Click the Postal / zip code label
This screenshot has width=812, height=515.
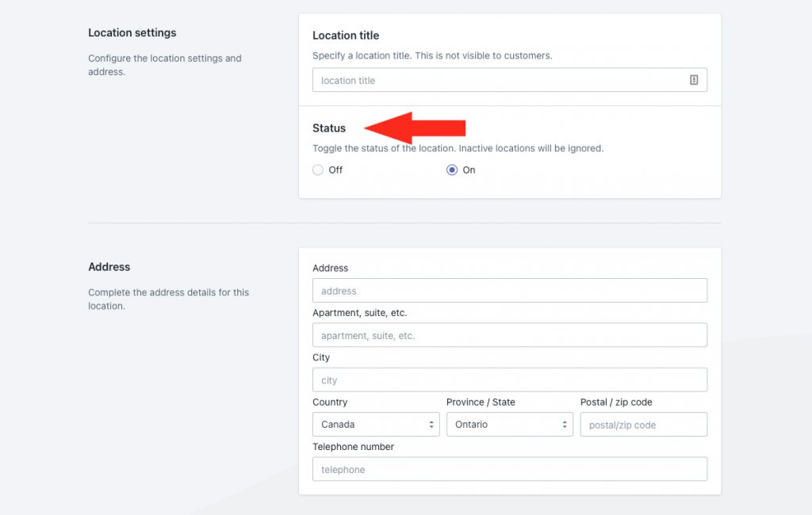pos(616,402)
